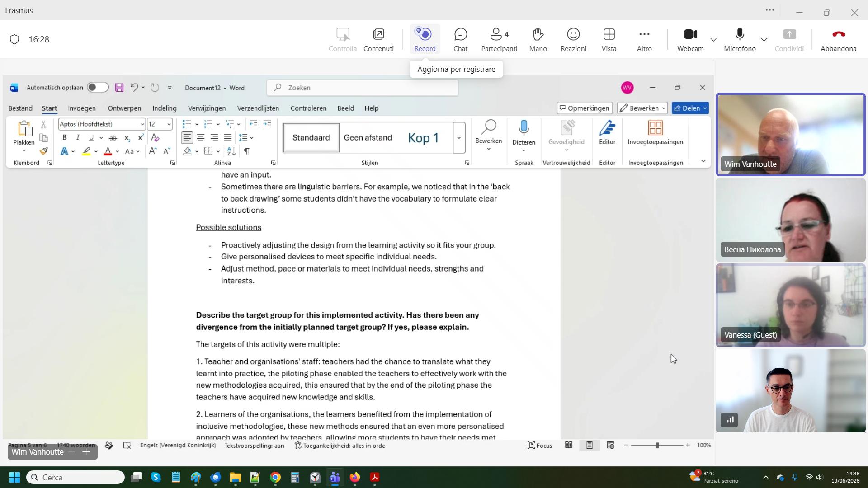Show paragraph marks with pilcrow icon
868x488 pixels.
coord(246,151)
